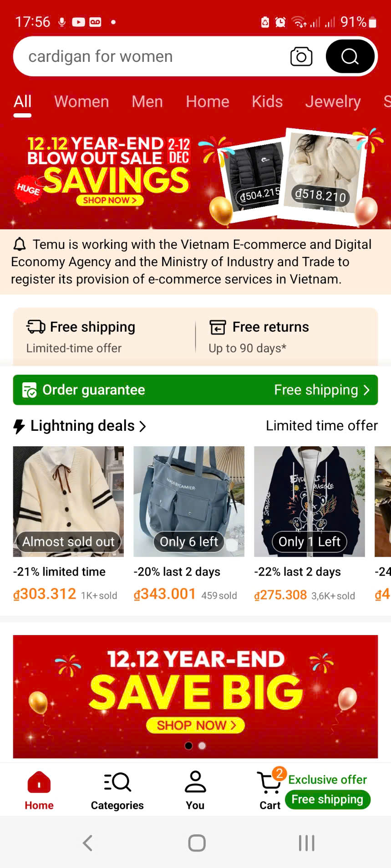Image resolution: width=391 pixels, height=868 pixels.
Task: Tap the Android back navigation arrow
Action: (x=88, y=843)
